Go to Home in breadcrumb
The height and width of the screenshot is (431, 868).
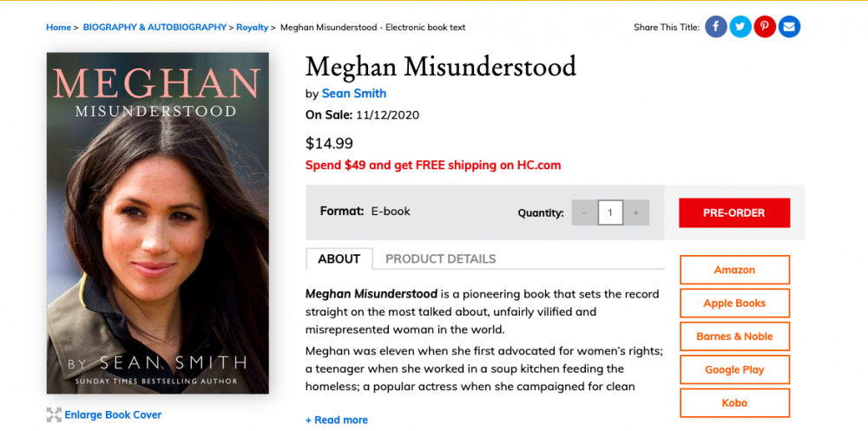58,27
